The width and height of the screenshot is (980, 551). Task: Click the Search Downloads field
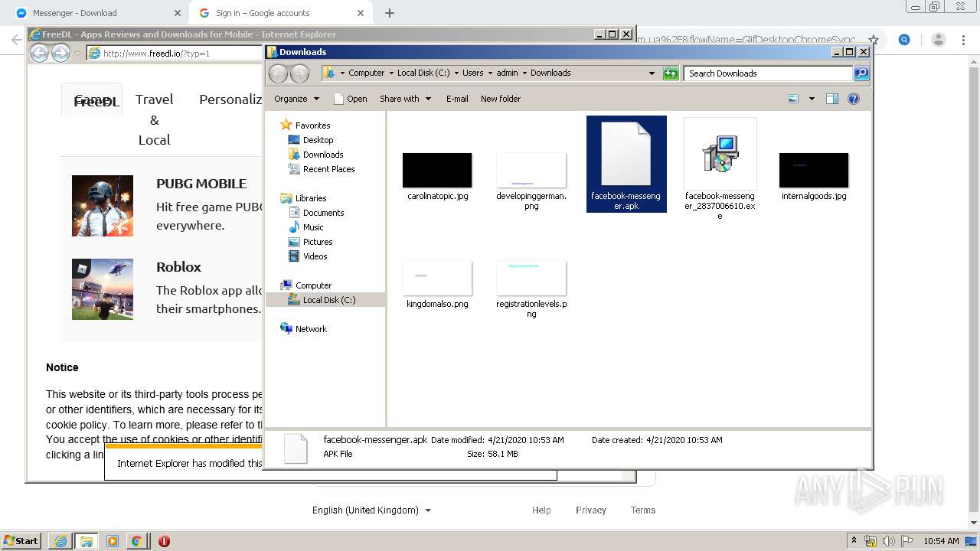pyautogui.click(x=768, y=73)
